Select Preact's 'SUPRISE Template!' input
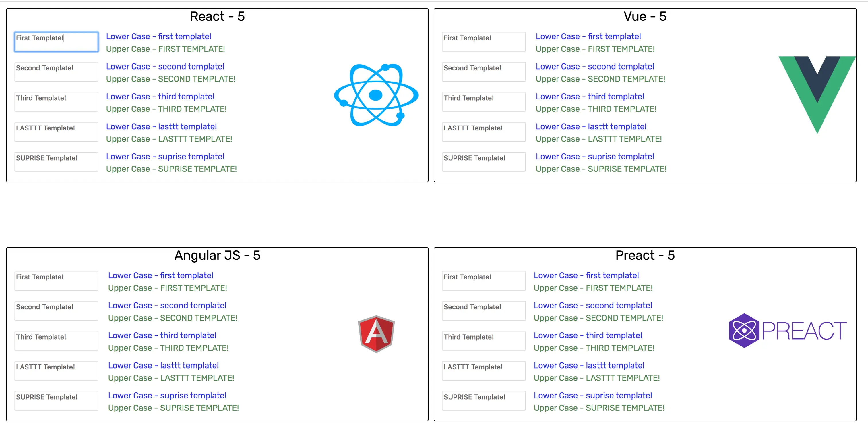This screenshot has height=434, width=868. (483, 401)
